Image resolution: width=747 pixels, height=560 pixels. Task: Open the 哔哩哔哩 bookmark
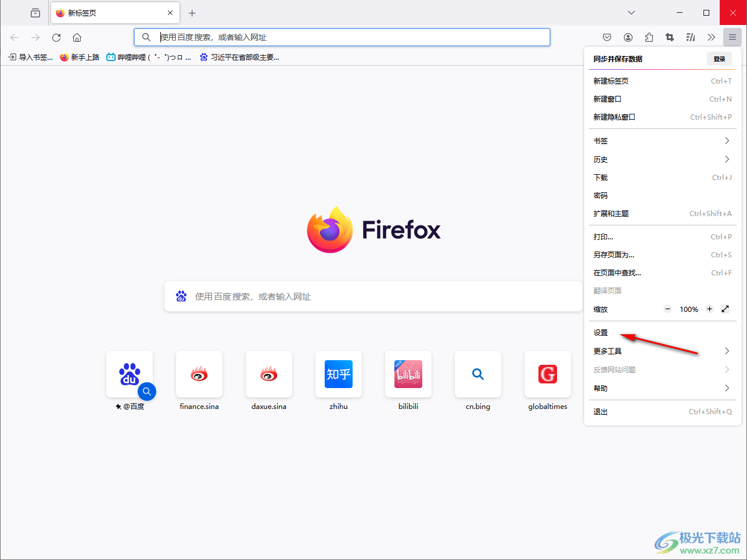tap(149, 57)
